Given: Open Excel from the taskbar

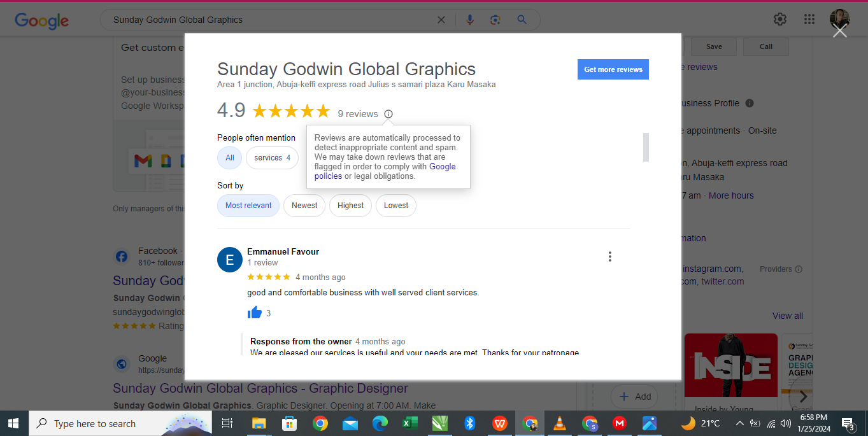Looking at the screenshot, I should point(409,423).
